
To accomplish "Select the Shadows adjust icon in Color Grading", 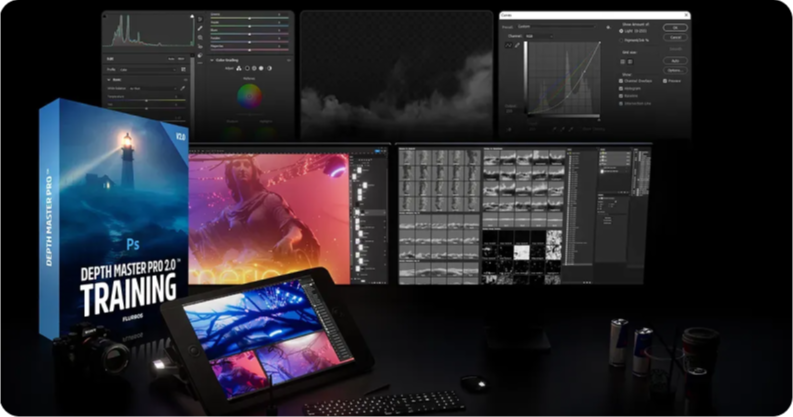I will tap(247, 68).
